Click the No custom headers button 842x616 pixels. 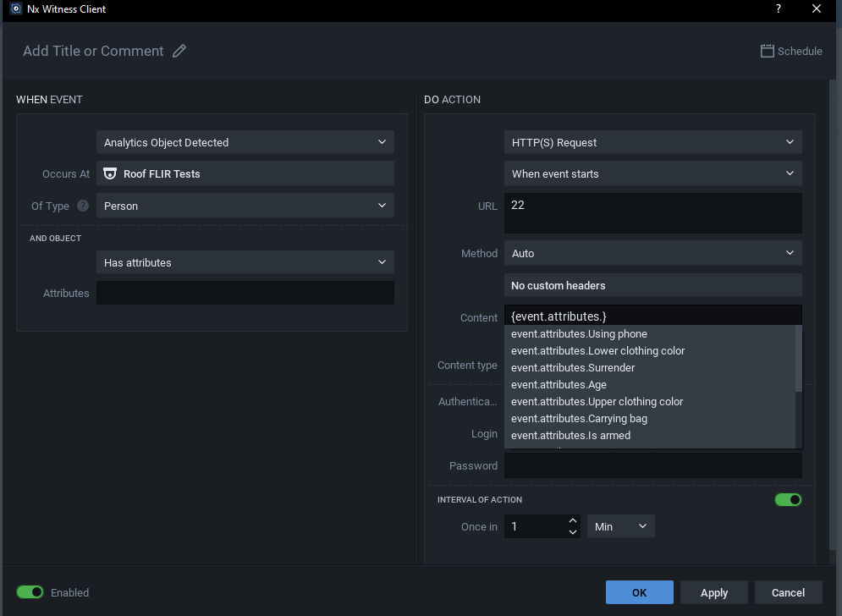653,285
